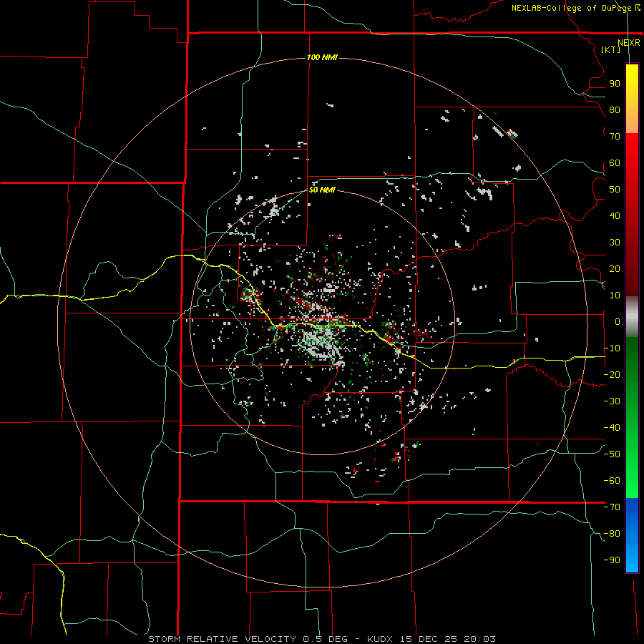The height and width of the screenshot is (644, 644).
Task: Click the -80 knot scale value
Action: point(612,534)
